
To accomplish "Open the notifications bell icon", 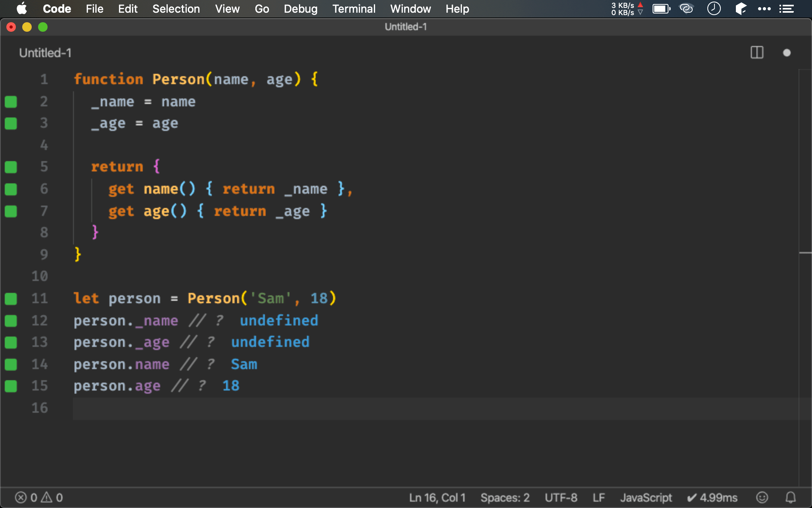I will (791, 497).
